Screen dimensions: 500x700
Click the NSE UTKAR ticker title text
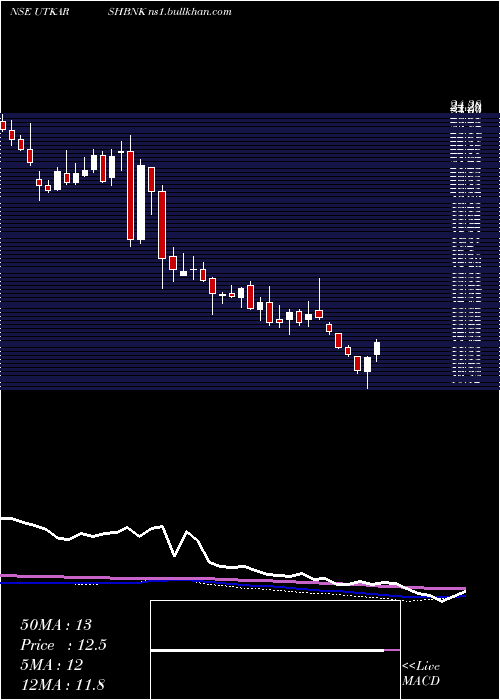(x=40, y=12)
